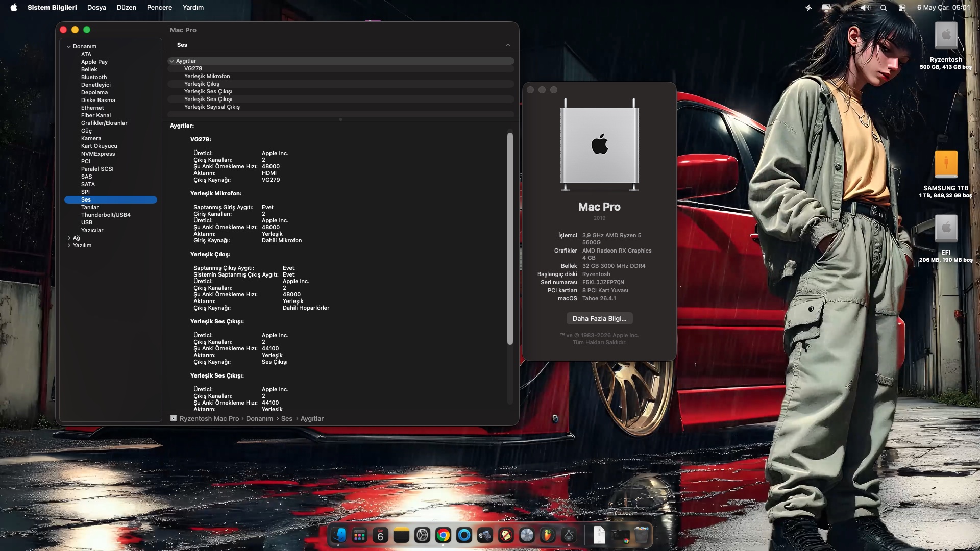The height and width of the screenshot is (551, 980).
Task: Open the Düzen menu
Action: (x=127, y=7)
